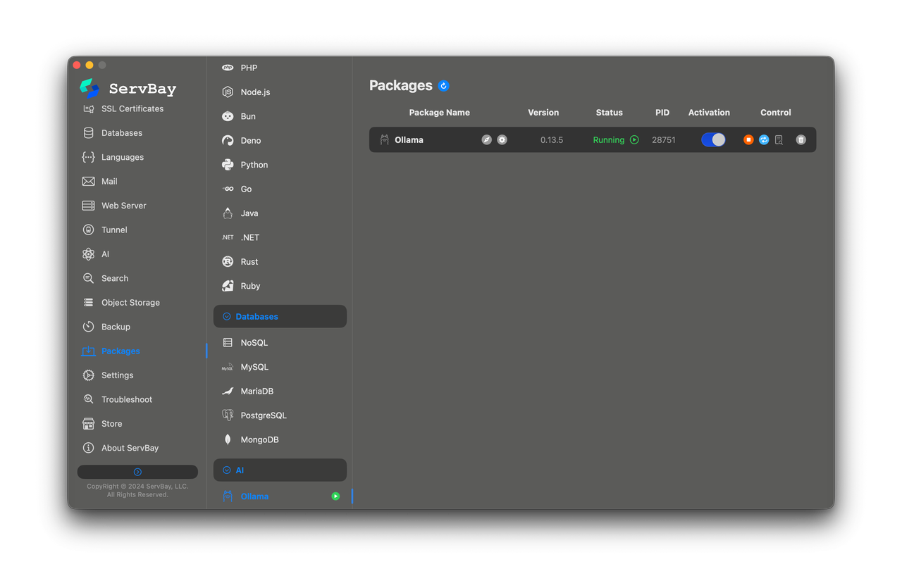Toggle Ollama activation switch
Viewport: 902px width, 588px height.
point(713,140)
